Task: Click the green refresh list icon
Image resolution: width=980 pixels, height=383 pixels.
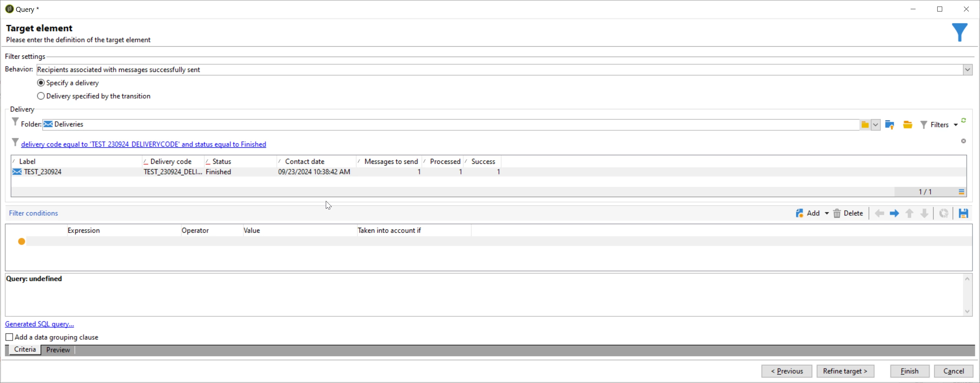Action: click(x=964, y=120)
